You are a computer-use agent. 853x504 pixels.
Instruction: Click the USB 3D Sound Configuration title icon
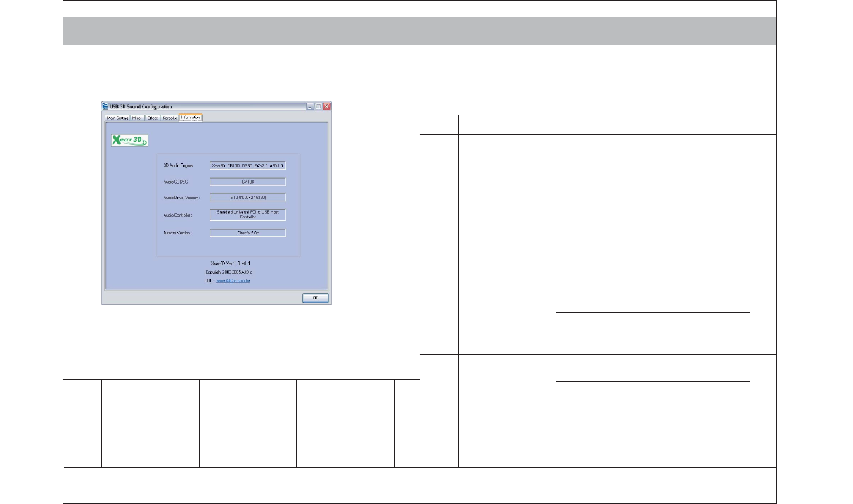pyautogui.click(x=106, y=106)
